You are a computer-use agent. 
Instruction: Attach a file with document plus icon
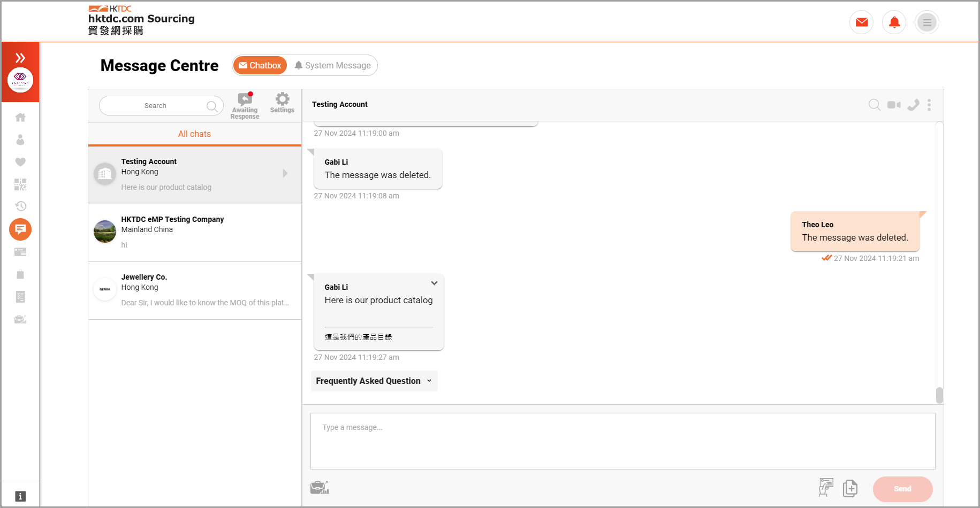pos(850,488)
